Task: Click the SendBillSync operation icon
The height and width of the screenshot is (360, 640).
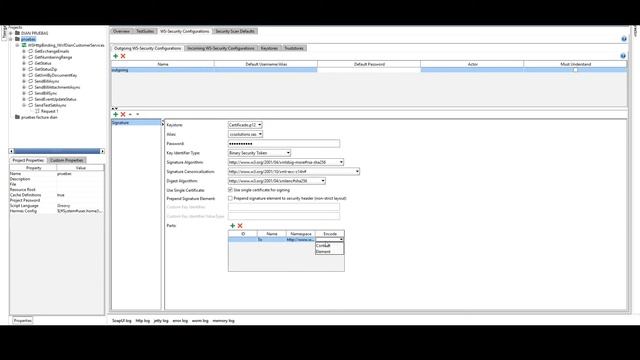Action: coord(31,93)
